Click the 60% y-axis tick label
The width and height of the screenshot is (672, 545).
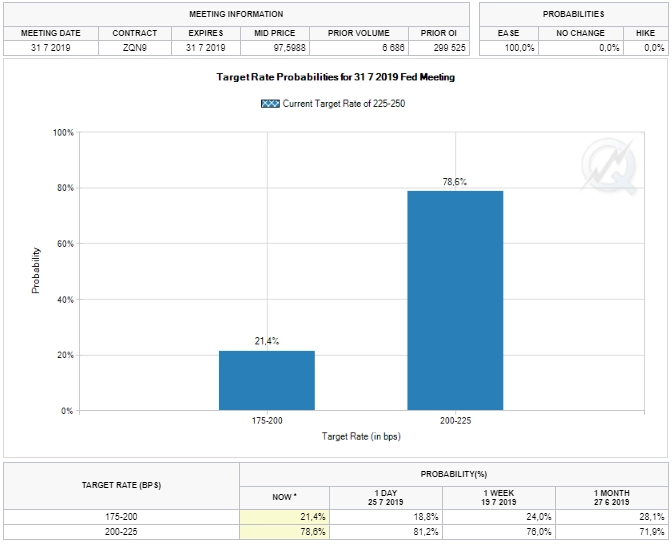click(x=66, y=244)
